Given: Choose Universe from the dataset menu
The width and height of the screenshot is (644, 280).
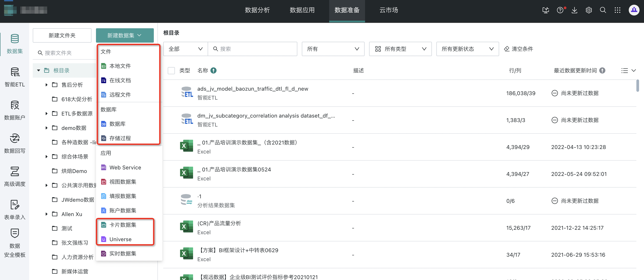Looking at the screenshot, I should tap(129, 239).
